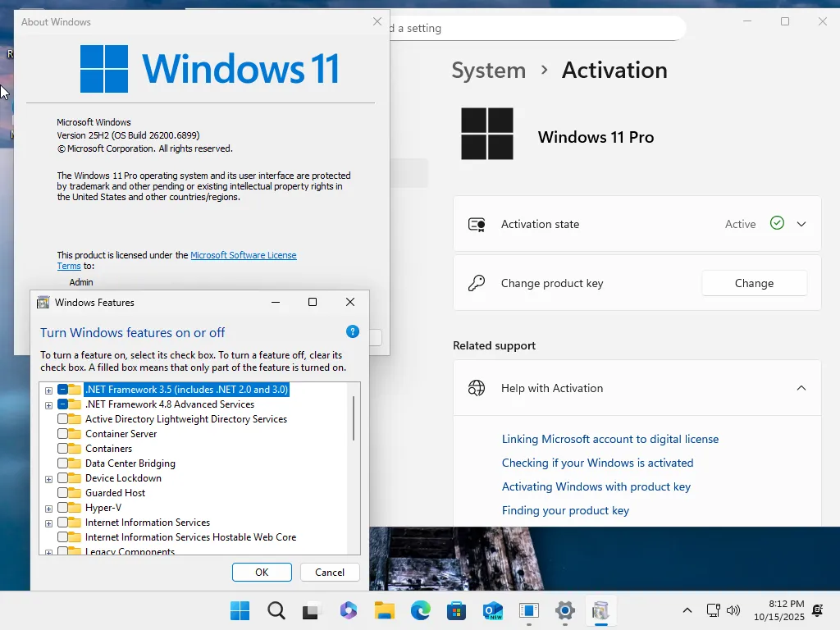The width and height of the screenshot is (840, 630).
Task: Collapse Help with Activation section
Action: point(801,388)
